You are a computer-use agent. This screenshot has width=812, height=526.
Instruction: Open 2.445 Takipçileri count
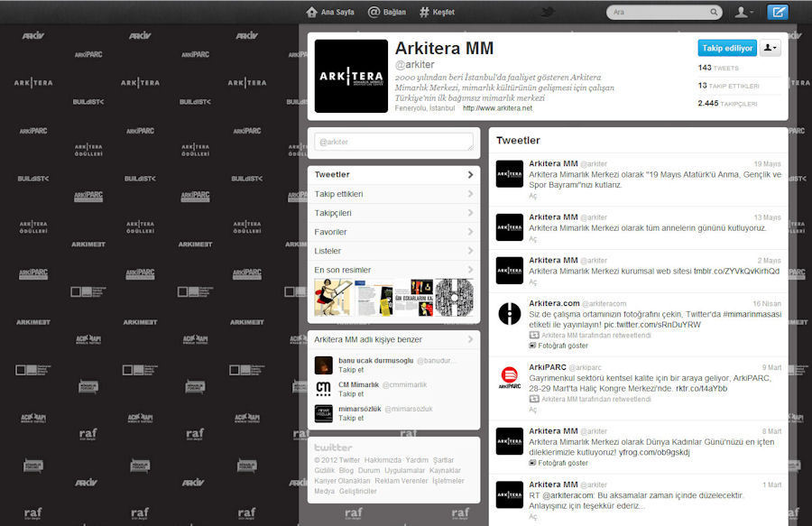click(x=727, y=104)
